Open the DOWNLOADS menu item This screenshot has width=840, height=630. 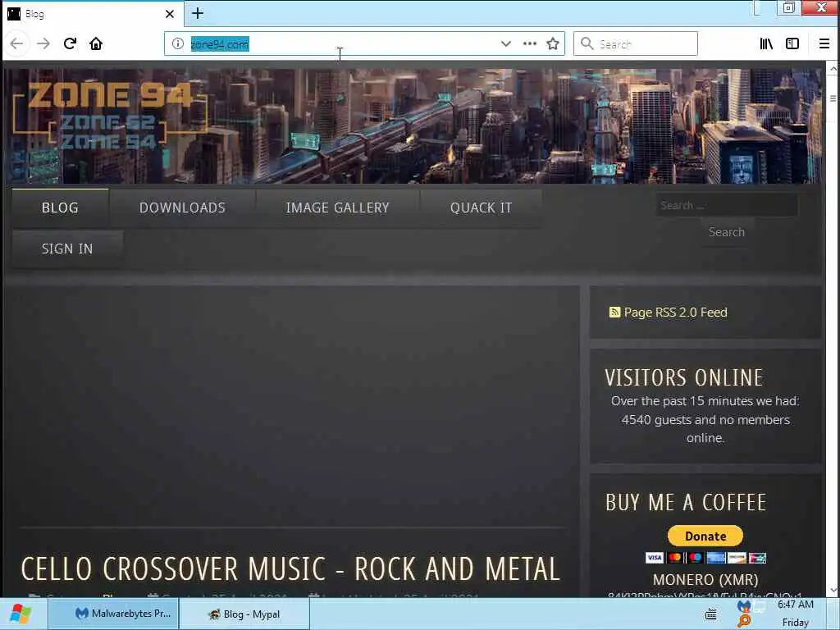182,208
